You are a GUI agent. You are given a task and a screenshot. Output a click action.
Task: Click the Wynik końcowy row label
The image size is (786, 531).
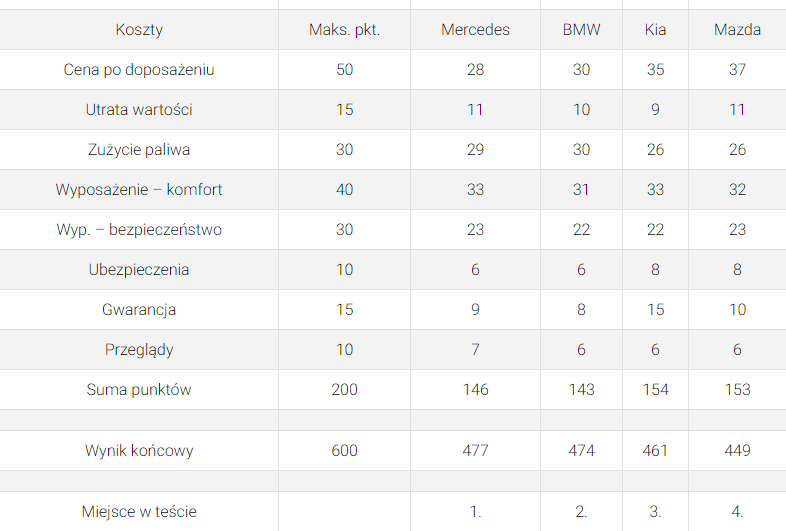click(x=139, y=451)
